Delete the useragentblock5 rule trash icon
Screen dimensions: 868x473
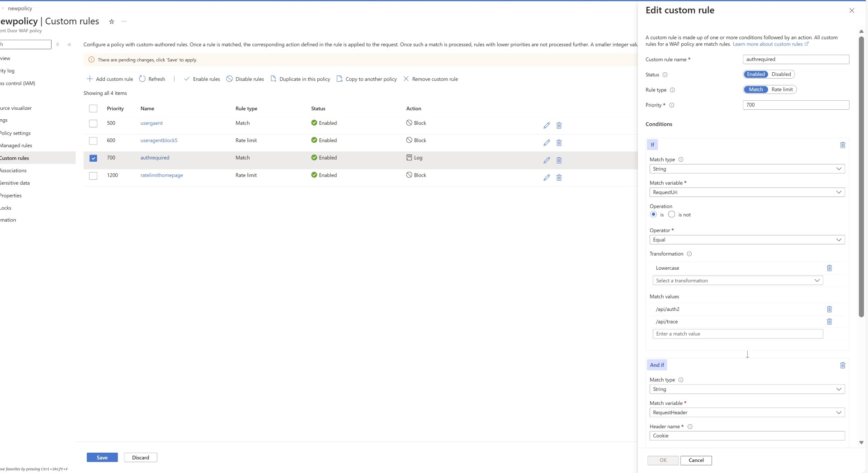[x=559, y=143]
